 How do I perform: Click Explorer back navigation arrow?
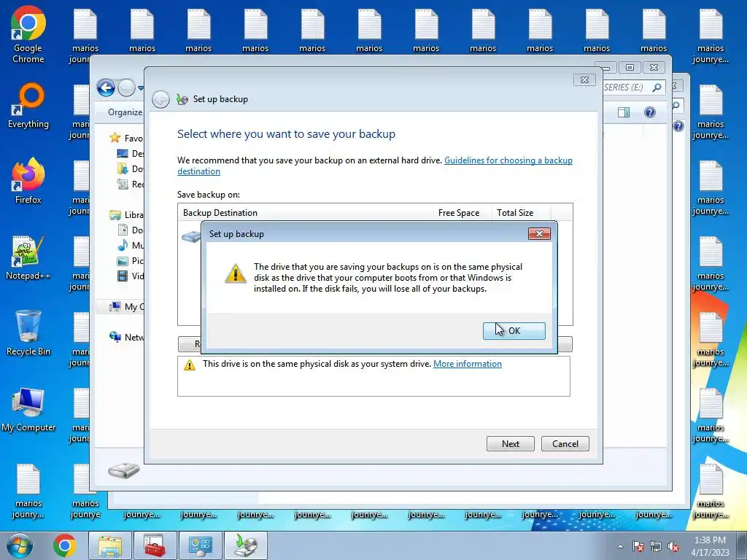pyautogui.click(x=106, y=87)
